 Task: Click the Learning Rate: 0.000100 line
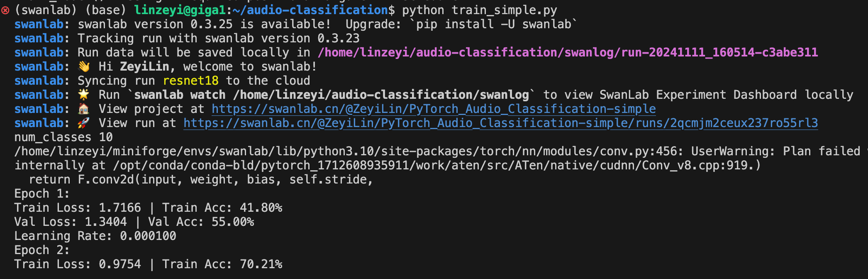point(95,236)
